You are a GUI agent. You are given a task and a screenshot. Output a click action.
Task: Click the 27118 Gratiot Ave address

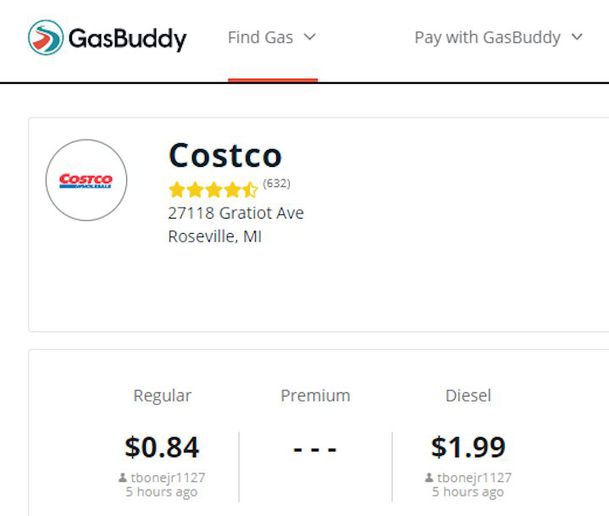pyautogui.click(x=236, y=213)
